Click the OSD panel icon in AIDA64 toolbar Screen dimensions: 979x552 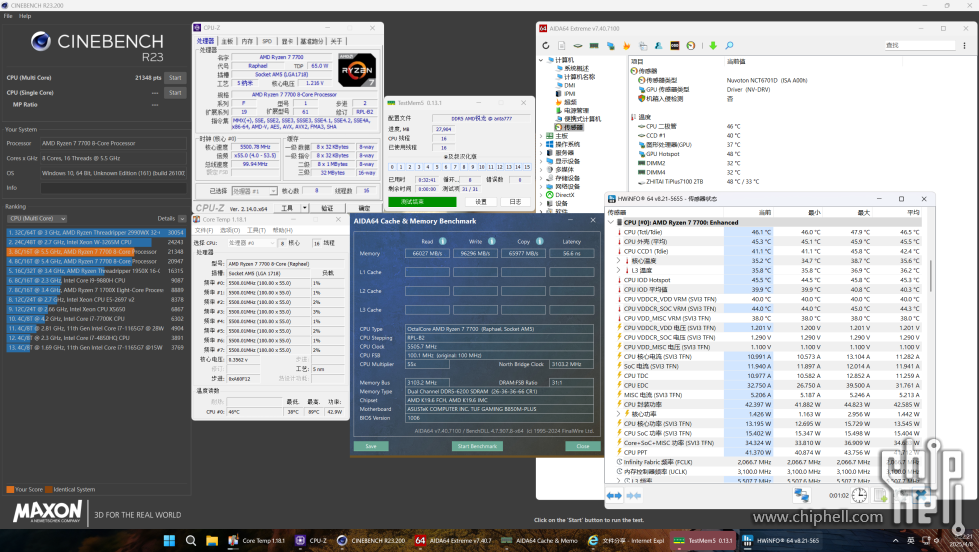point(674,46)
